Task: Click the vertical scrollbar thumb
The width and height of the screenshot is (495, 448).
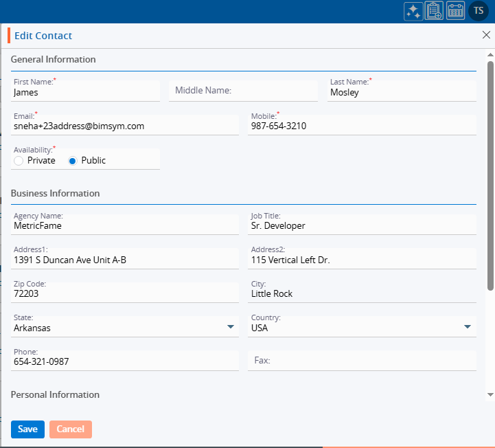Action: (490, 172)
